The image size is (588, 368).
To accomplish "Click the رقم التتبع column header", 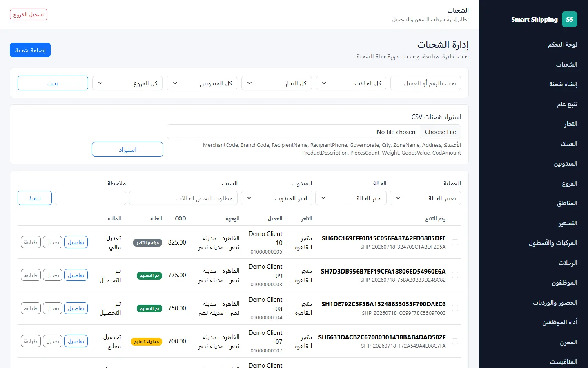I will click(435, 219).
